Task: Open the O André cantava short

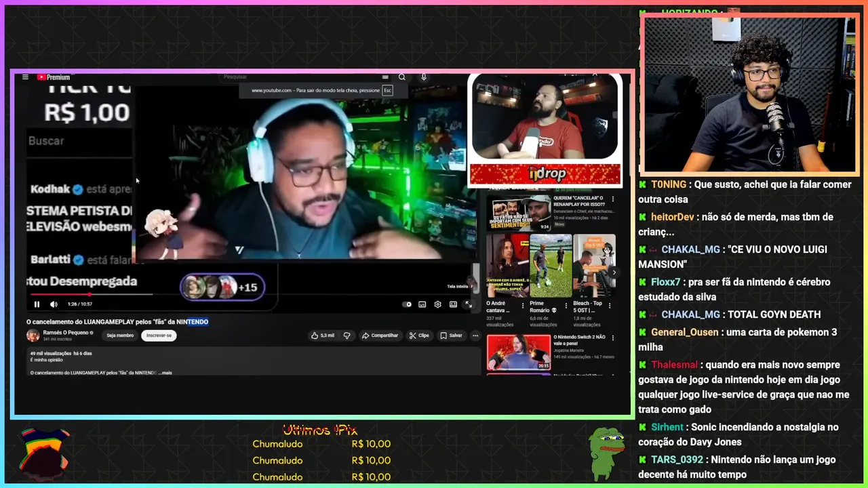Action: tap(507, 266)
